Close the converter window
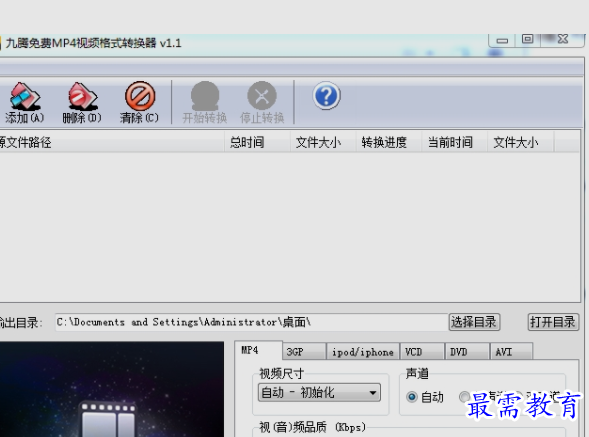The image size is (589, 437). [563, 39]
